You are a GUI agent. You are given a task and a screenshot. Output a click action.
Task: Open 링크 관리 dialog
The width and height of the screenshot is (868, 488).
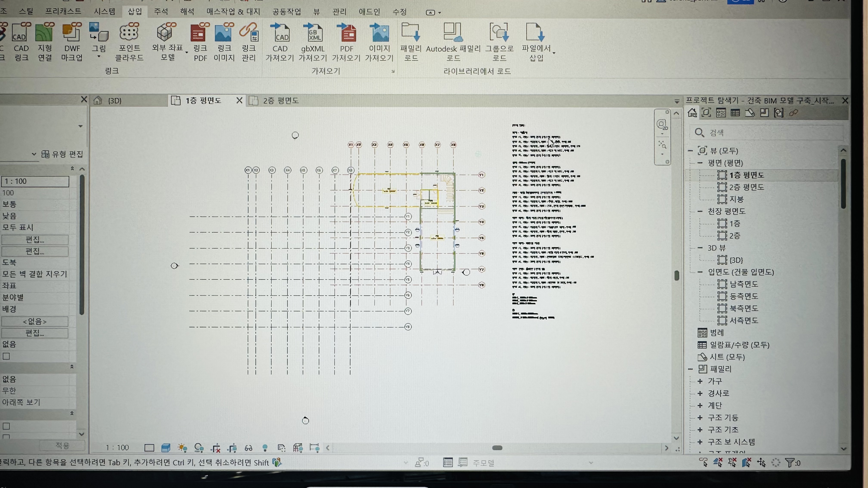click(x=249, y=42)
